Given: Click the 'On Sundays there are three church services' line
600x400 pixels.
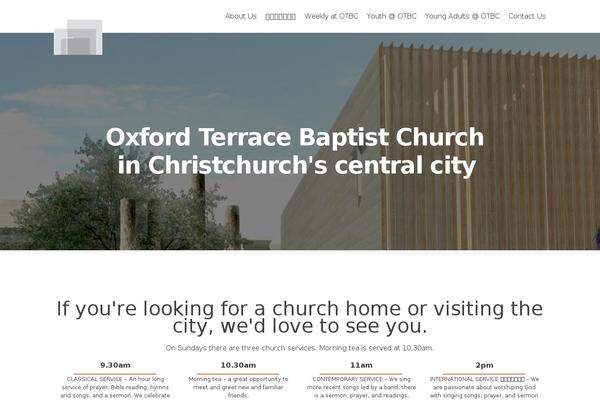Looking at the screenshot, I should (x=300, y=348).
